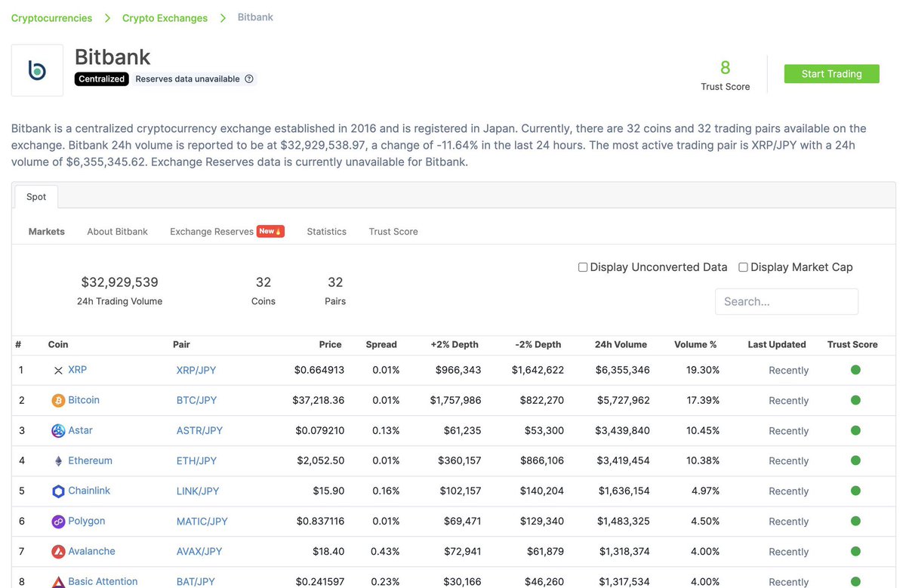Click the green trust score dot for Astar
Screen dimensions: 906x588
click(855, 430)
